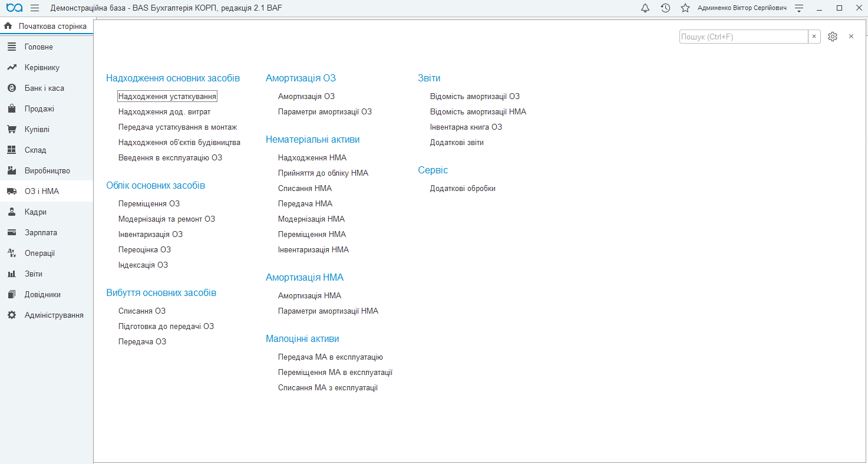
Task: Open Додаткові звіти
Action: [x=457, y=143]
